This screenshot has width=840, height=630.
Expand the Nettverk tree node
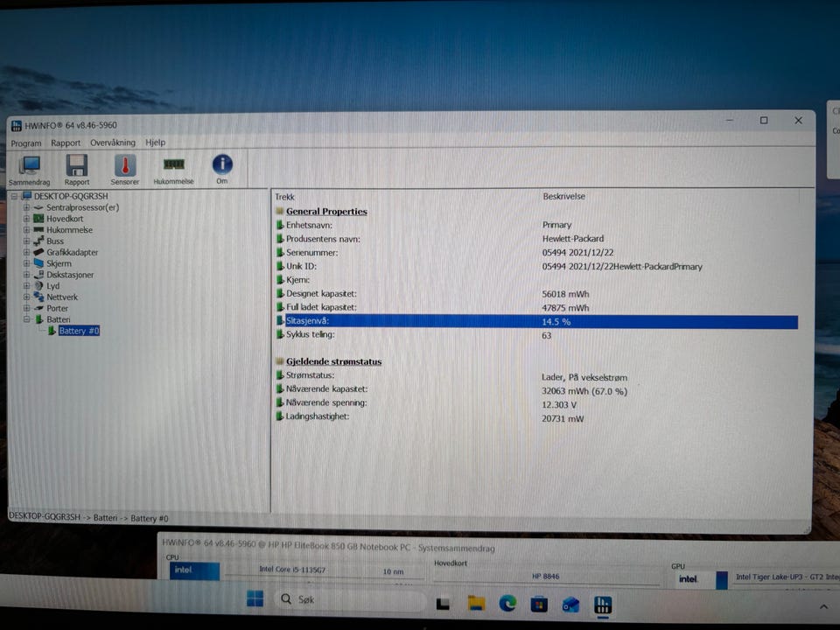[x=25, y=297]
